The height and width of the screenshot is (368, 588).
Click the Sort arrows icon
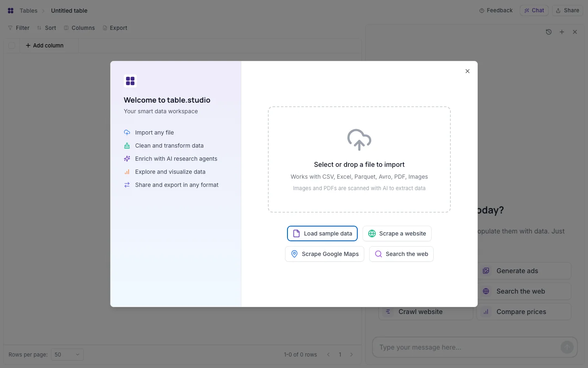[x=39, y=28]
